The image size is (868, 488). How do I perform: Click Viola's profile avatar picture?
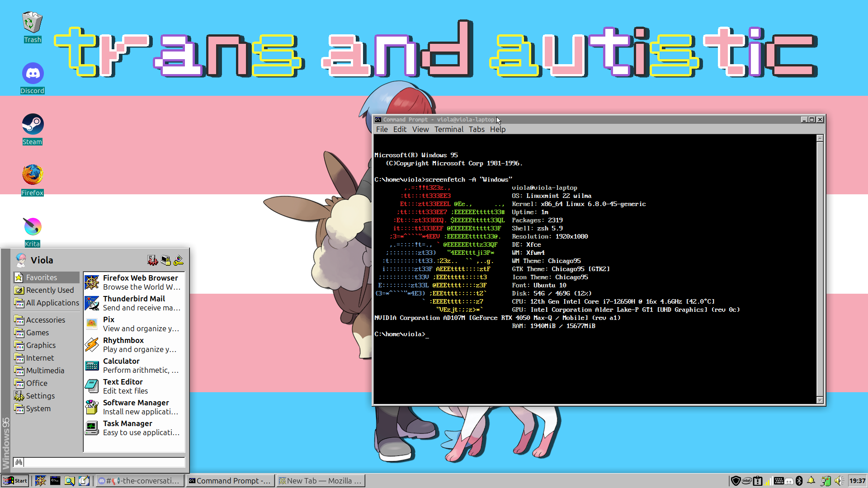(21, 260)
